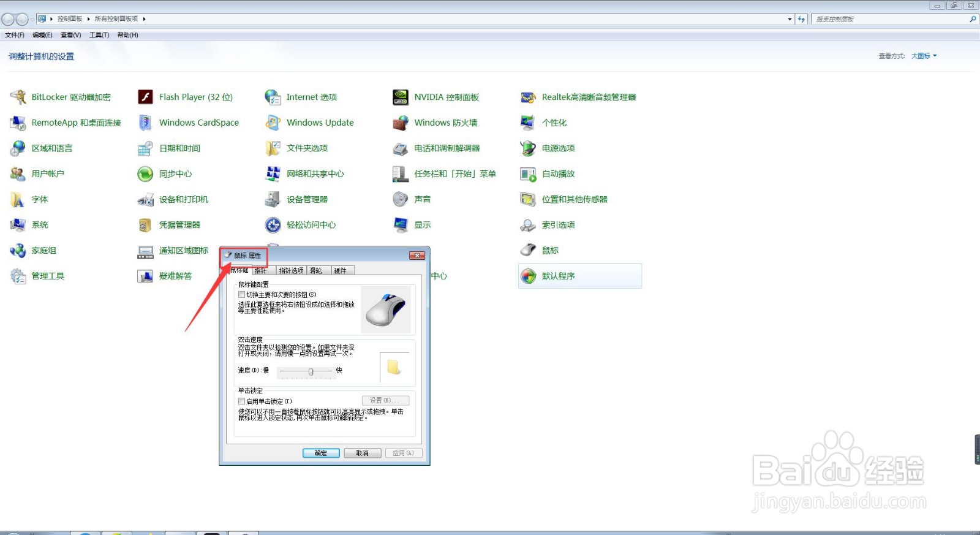
Task: Open 设备和打印机 icon
Action: tap(145, 199)
